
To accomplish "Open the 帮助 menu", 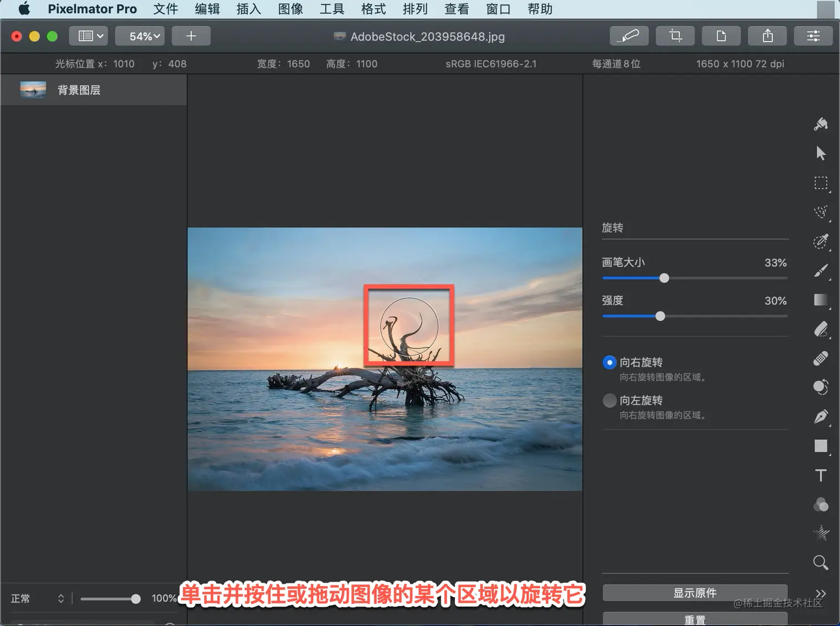I will click(540, 9).
